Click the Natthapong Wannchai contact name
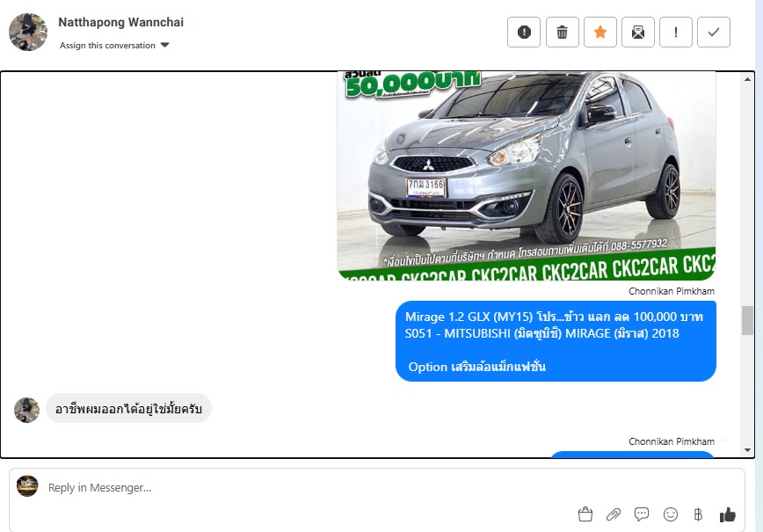 point(120,22)
